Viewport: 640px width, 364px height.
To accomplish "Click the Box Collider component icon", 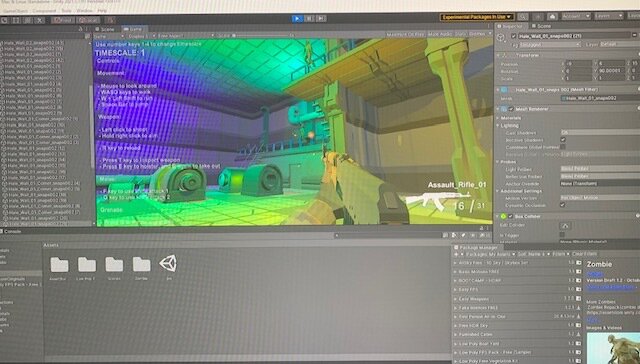I will [x=504, y=216].
